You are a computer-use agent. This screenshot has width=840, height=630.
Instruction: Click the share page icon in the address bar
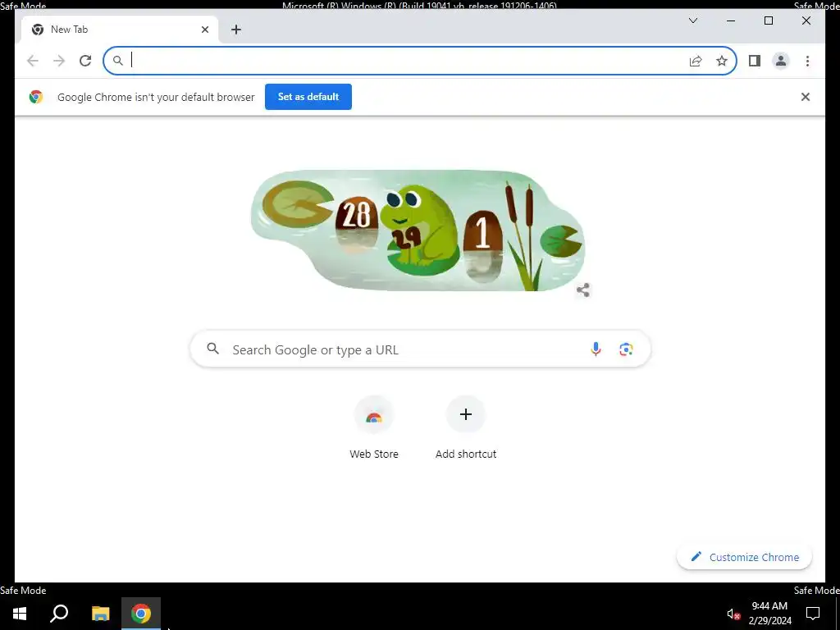696,61
